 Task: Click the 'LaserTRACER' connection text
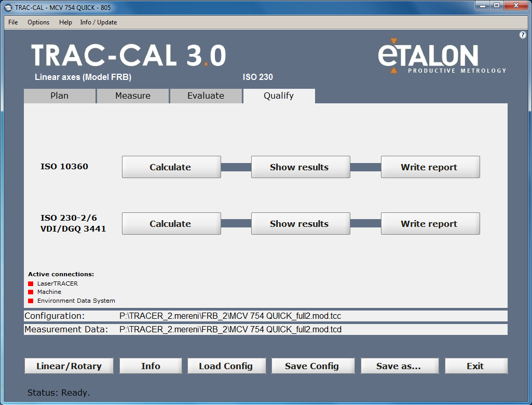click(57, 283)
